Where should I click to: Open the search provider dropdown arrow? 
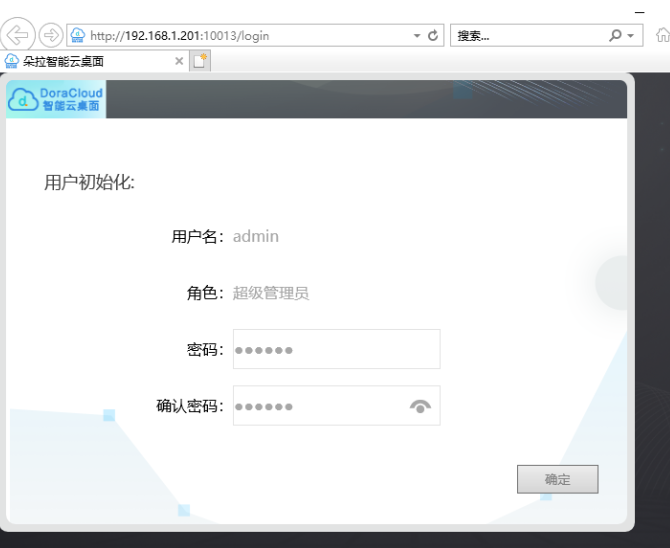point(631,35)
